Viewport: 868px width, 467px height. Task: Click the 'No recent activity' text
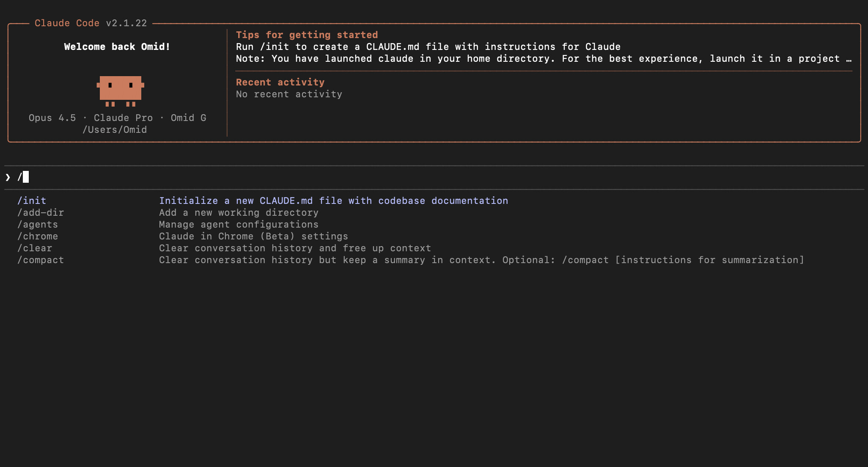(289, 94)
